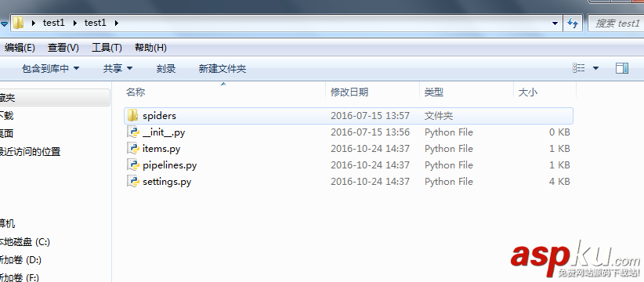Select the items.py file name
The image size is (644, 282).
(x=161, y=149)
